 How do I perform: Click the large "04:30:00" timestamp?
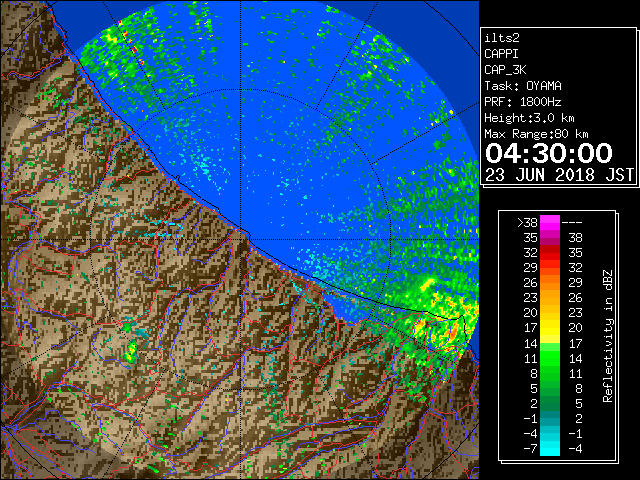549,153
